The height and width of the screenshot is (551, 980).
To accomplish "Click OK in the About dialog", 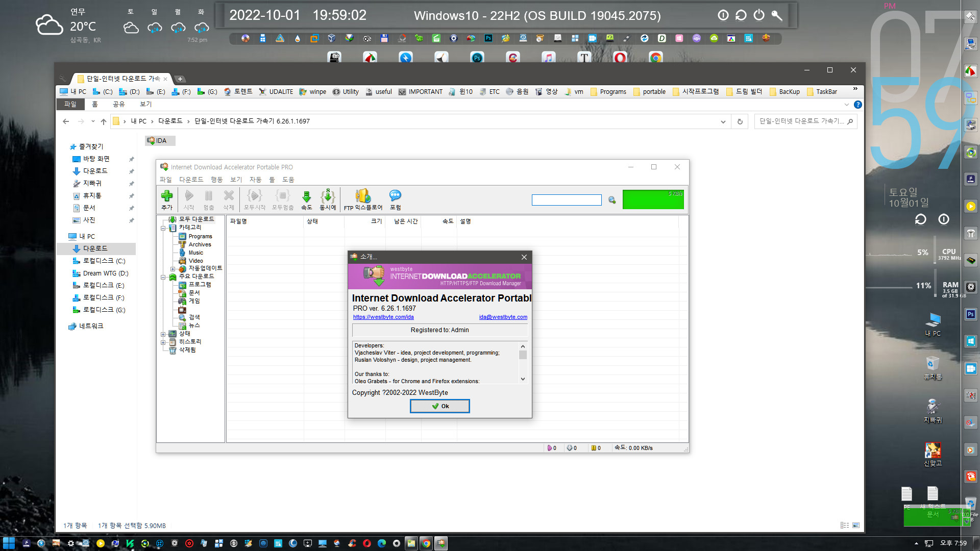I will pos(440,406).
